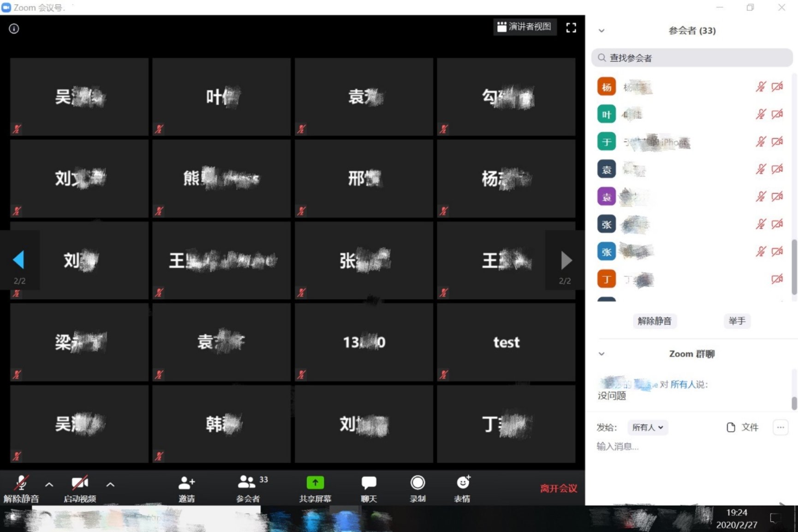Collapse the 参会者 panel section

click(x=601, y=30)
